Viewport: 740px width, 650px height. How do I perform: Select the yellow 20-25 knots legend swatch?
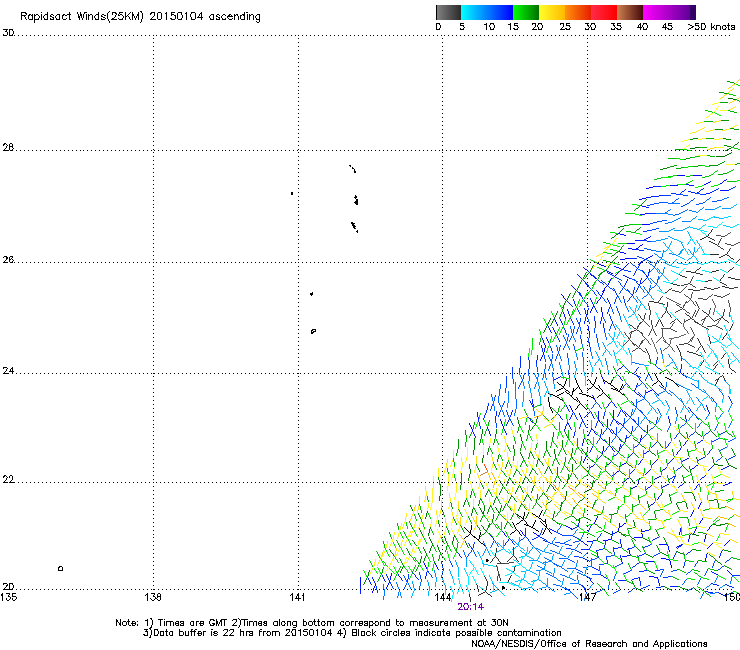click(552, 12)
